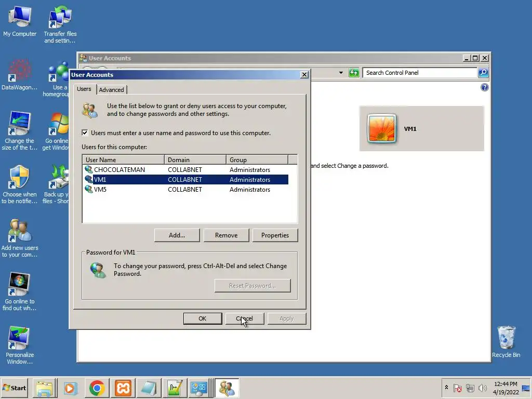Click the VM1 account picture
Image resolution: width=532 pixels, height=399 pixels.
pyautogui.click(x=382, y=129)
